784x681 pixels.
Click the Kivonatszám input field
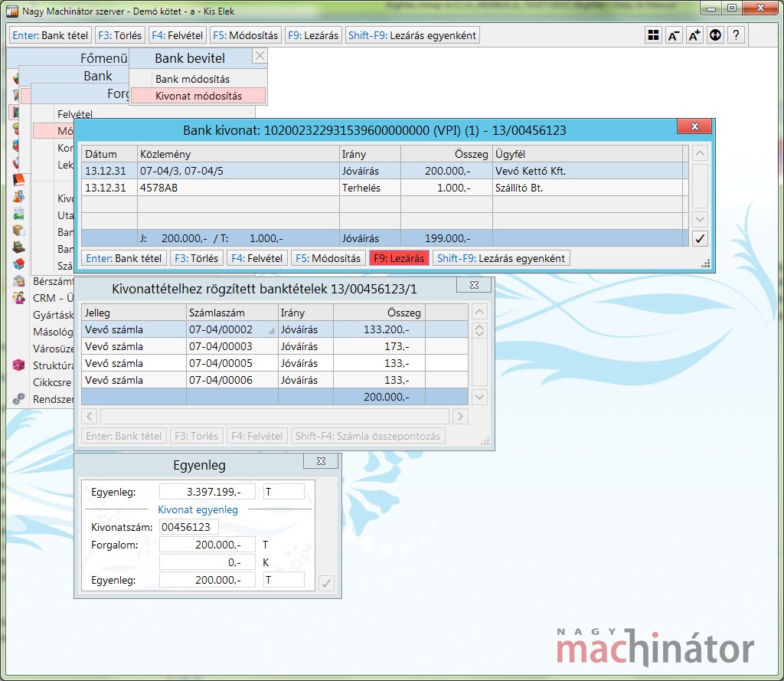[x=189, y=527]
